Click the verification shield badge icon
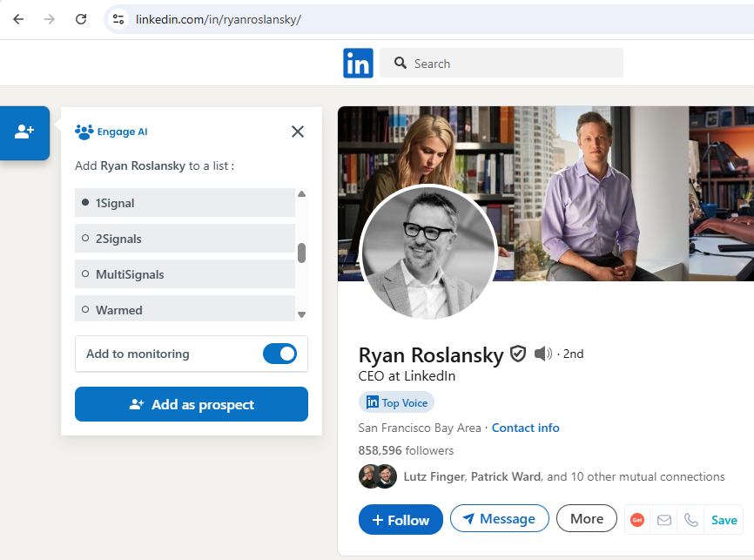 pos(518,354)
